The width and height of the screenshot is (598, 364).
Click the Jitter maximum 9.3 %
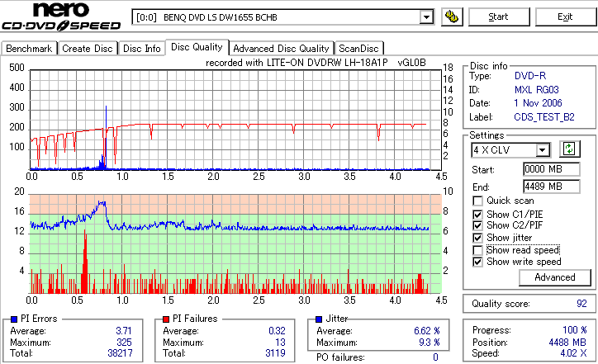pos(430,343)
